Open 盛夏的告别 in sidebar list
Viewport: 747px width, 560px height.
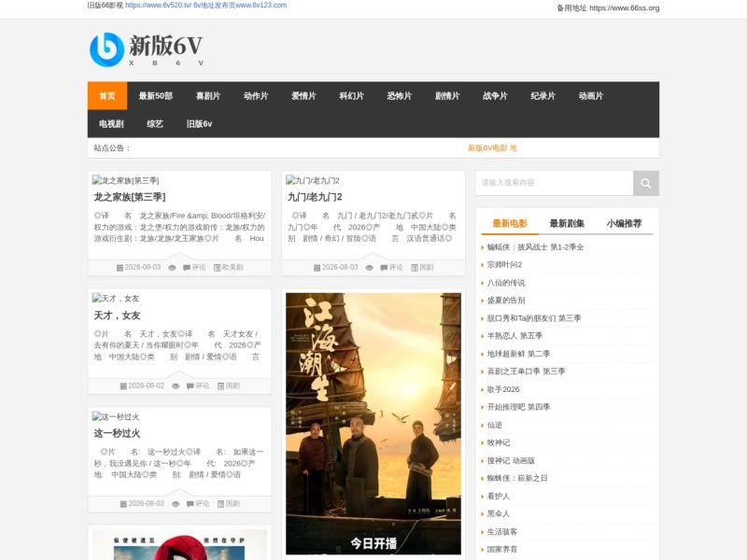click(506, 301)
